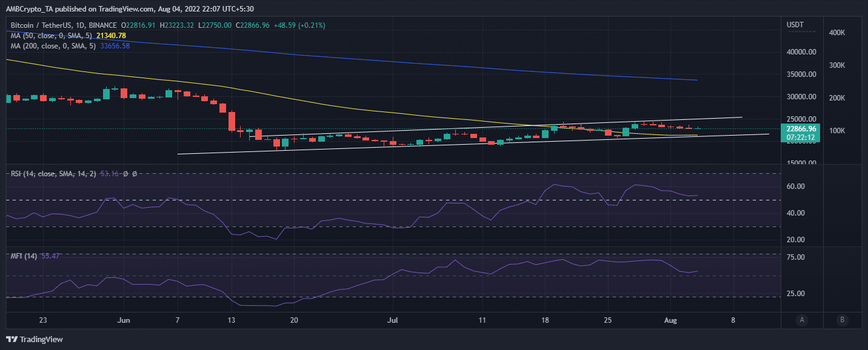Toggle log scale with the B button
The image size is (868, 350).
click(x=843, y=320)
